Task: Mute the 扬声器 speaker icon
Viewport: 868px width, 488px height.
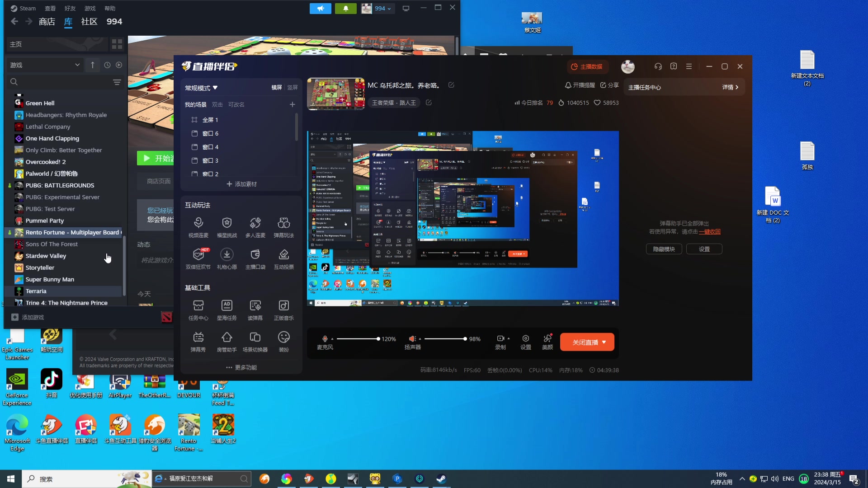Action: point(412,339)
